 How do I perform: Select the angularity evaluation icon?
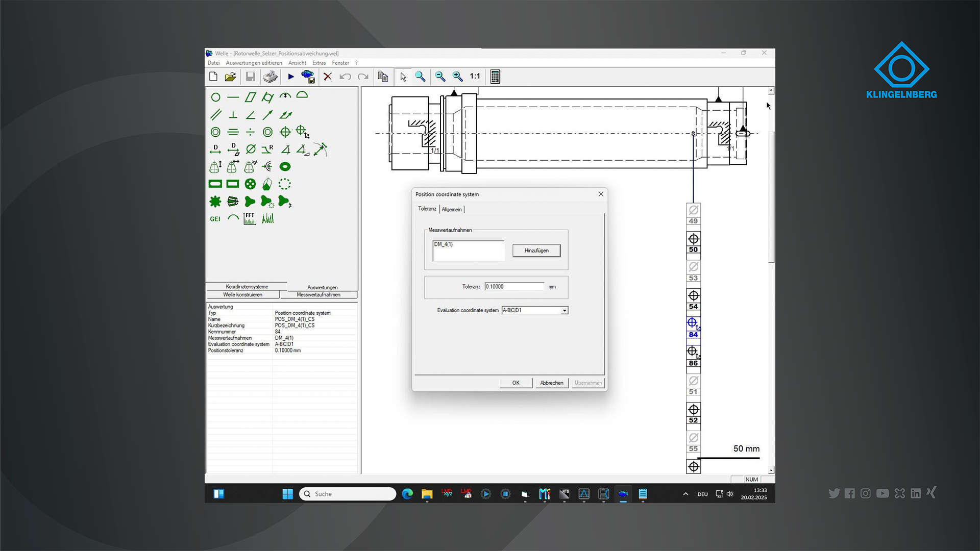[250, 115]
